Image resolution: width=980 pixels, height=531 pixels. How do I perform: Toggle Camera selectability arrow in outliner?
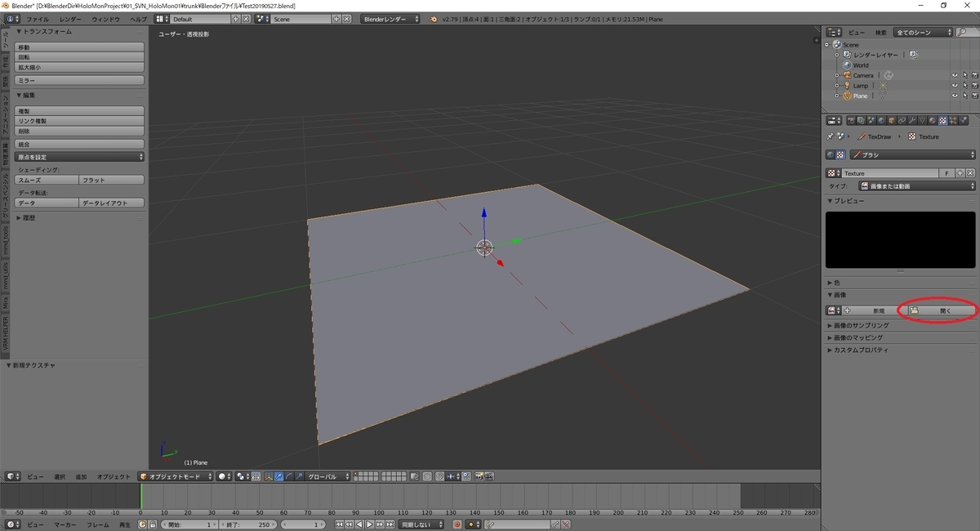(964, 75)
